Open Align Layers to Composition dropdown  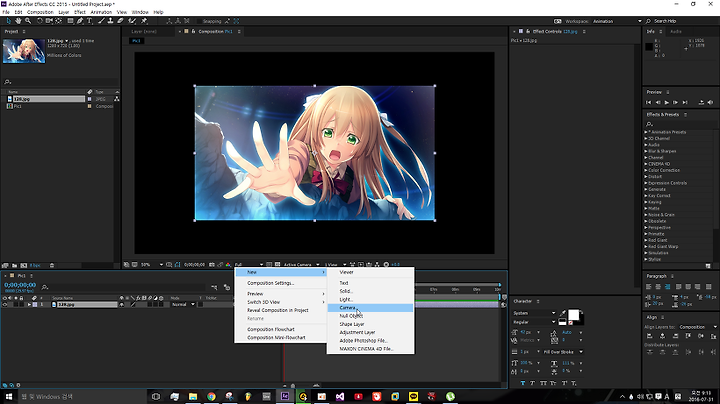coord(698,327)
